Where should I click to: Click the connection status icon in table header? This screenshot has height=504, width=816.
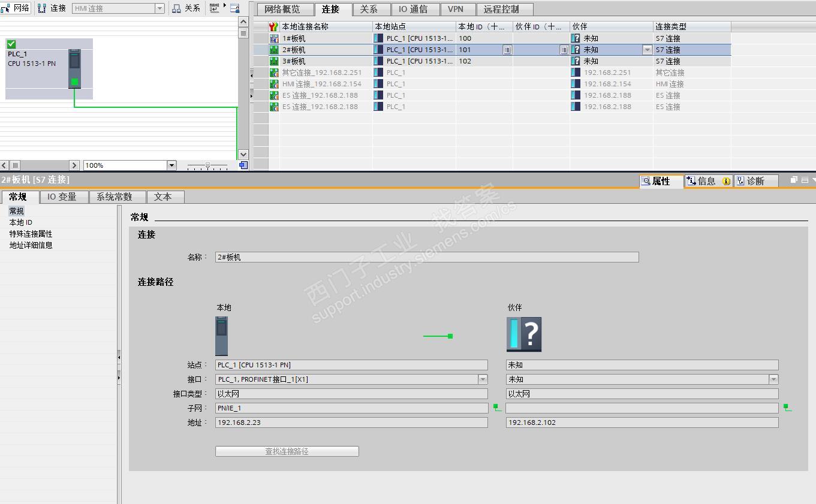[273, 27]
